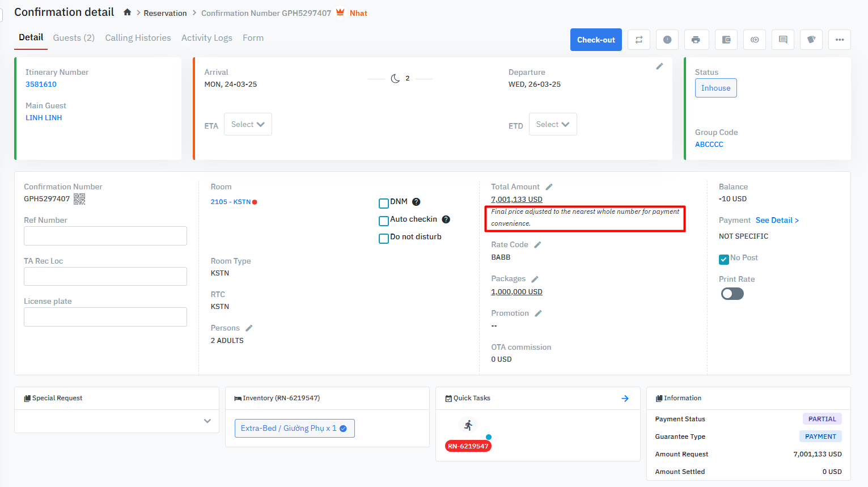The height and width of the screenshot is (487, 868).
Task: Expand the Special Request panel chevron
Action: coord(208,421)
